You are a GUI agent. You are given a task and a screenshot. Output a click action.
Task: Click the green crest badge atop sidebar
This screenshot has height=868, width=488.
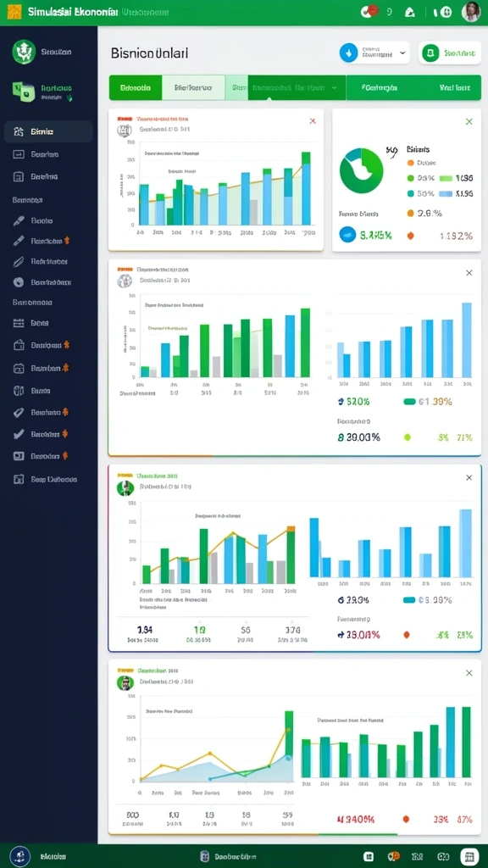(24, 52)
